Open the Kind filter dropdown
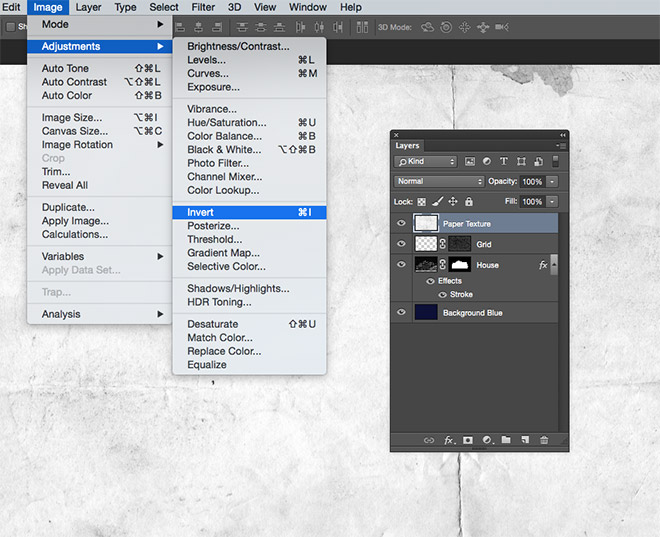 point(426,162)
